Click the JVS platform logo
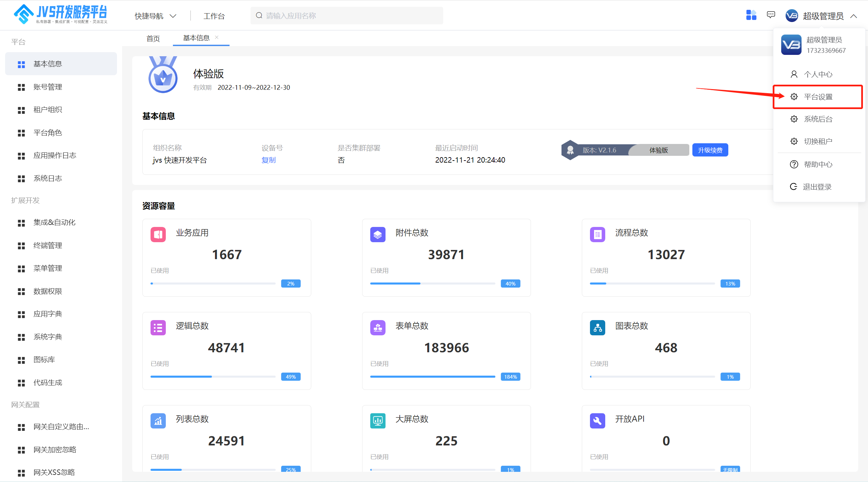This screenshot has height=482, width=868. (60, 14)
